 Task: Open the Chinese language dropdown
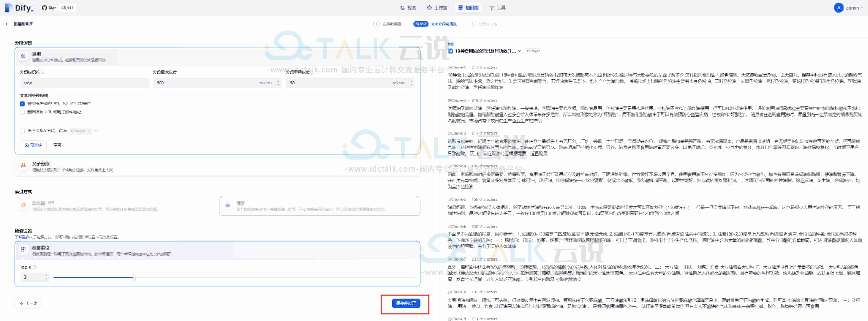pyautogui.click(x=81, y=131)
